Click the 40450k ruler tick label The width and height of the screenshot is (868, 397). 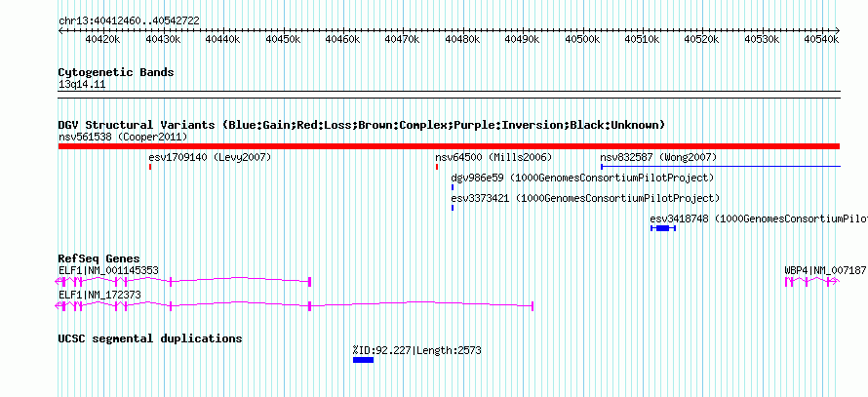click(282, 39)
